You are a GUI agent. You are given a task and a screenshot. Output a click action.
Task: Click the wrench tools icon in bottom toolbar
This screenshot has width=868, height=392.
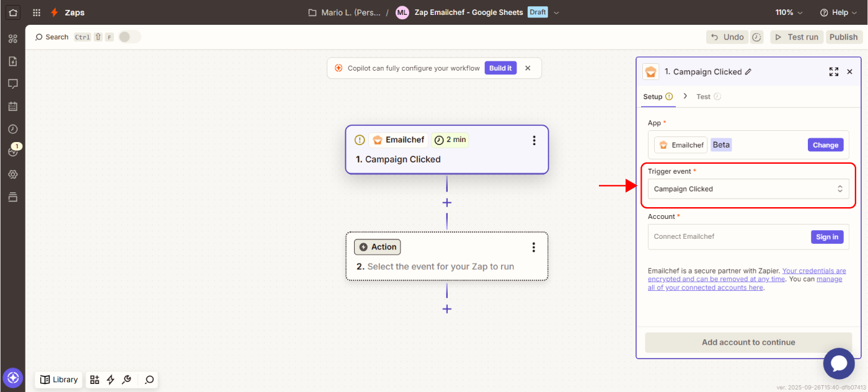[126, 380]
